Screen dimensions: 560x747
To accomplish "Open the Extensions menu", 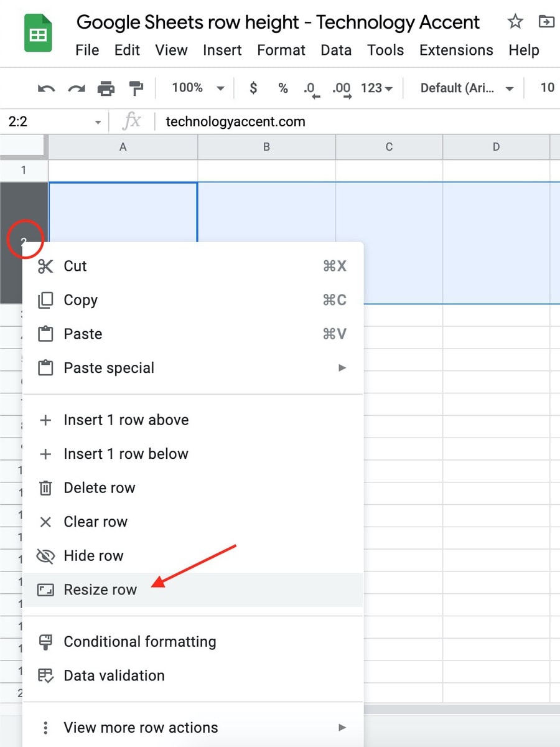I will coord(456,50).
